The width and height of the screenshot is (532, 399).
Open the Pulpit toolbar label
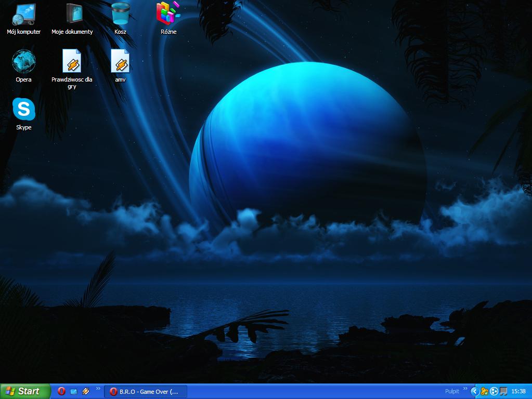click(x=452, y=391)
